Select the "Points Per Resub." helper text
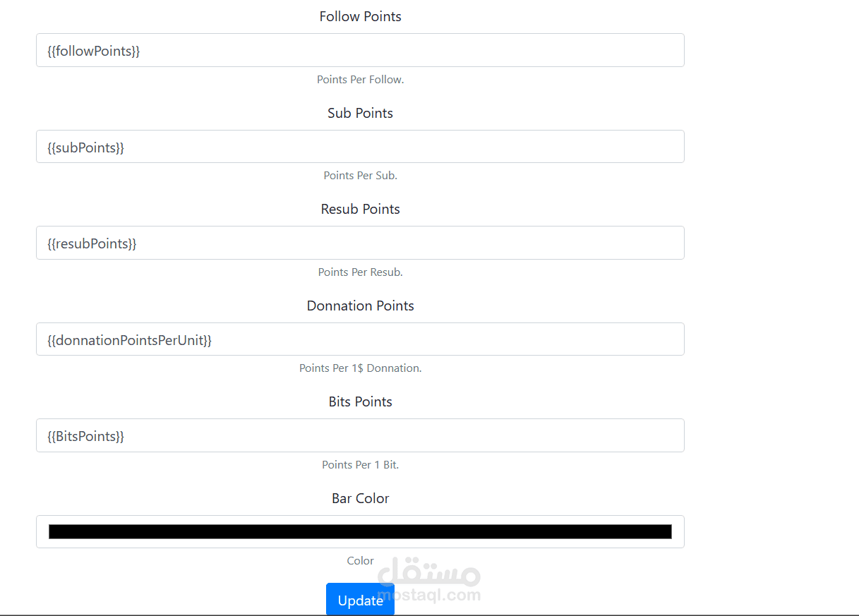The image size is (859, 616). tap(360, 272)
